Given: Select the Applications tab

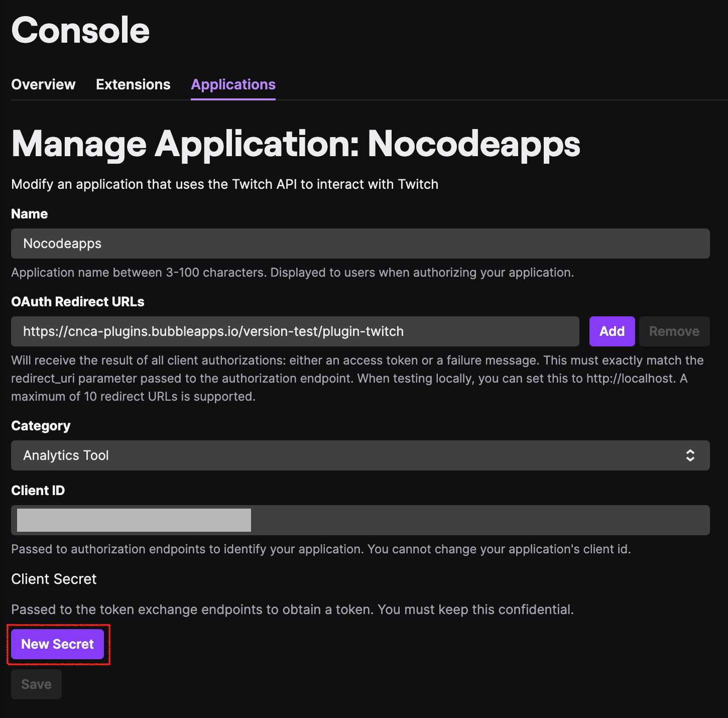Looking at the screenshot, I should (x=233, y=84).
